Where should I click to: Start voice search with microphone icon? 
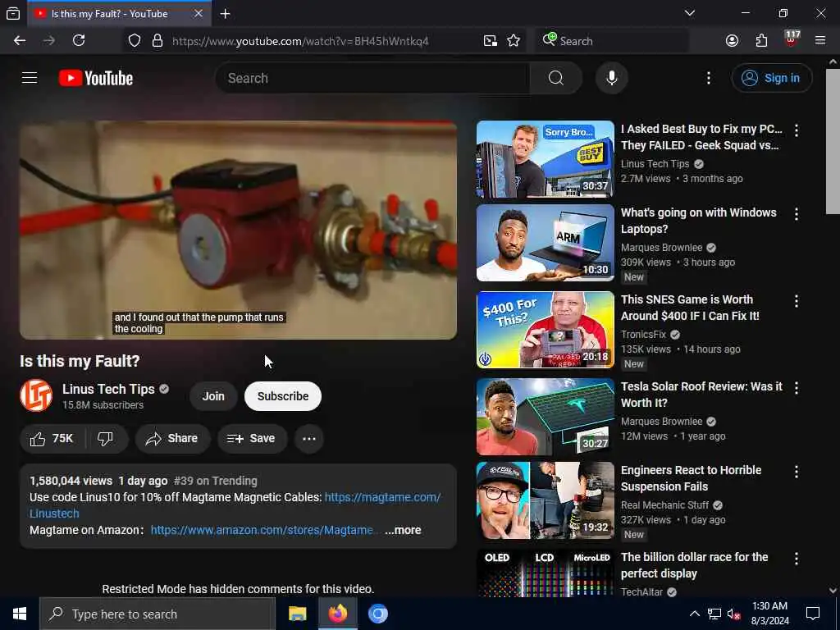tap(612, 78)
